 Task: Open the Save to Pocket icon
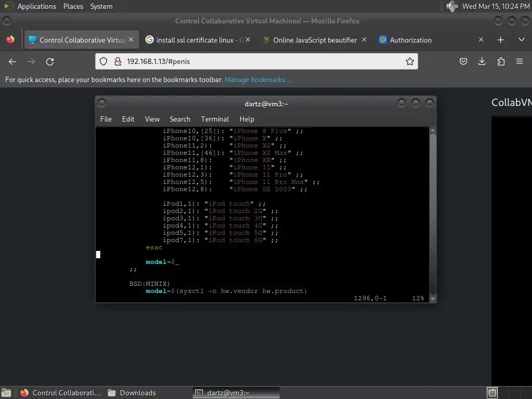pos(463,61)
